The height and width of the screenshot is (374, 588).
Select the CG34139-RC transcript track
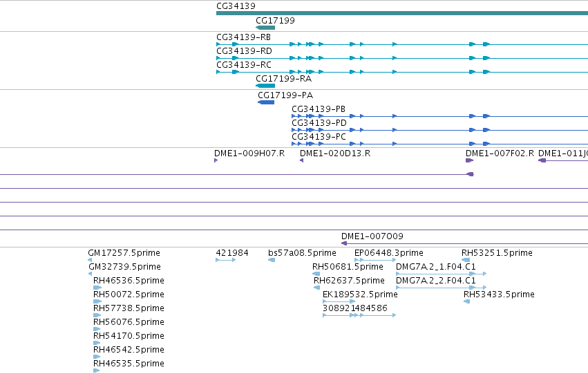[x=402, y=72]
